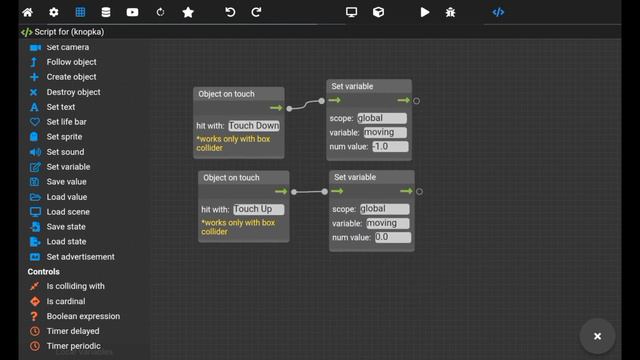This screenshot has width=640, height=360.
Task: Edit variable field above num value 0.0
Action: 388,223
